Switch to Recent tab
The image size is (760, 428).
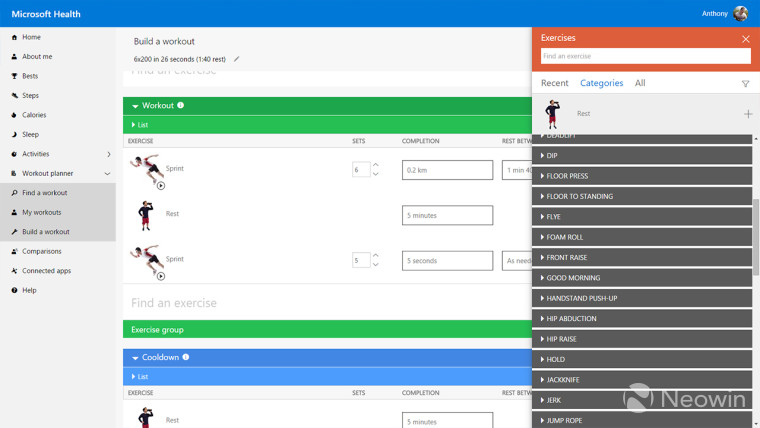pyautogui.click(x=554, y=83)
